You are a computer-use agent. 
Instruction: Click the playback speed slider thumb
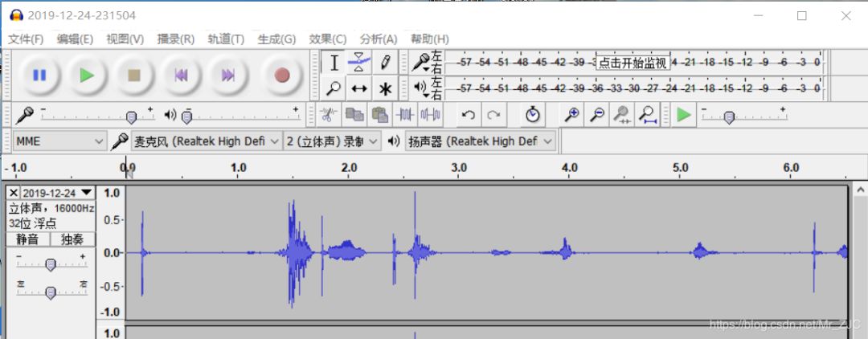[x=729, y=117]
